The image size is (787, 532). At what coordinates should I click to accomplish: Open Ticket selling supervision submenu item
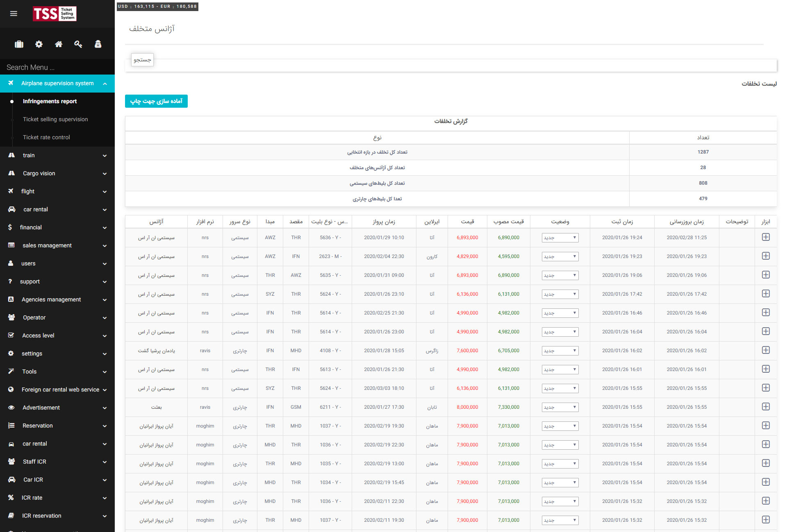point(55,119)
